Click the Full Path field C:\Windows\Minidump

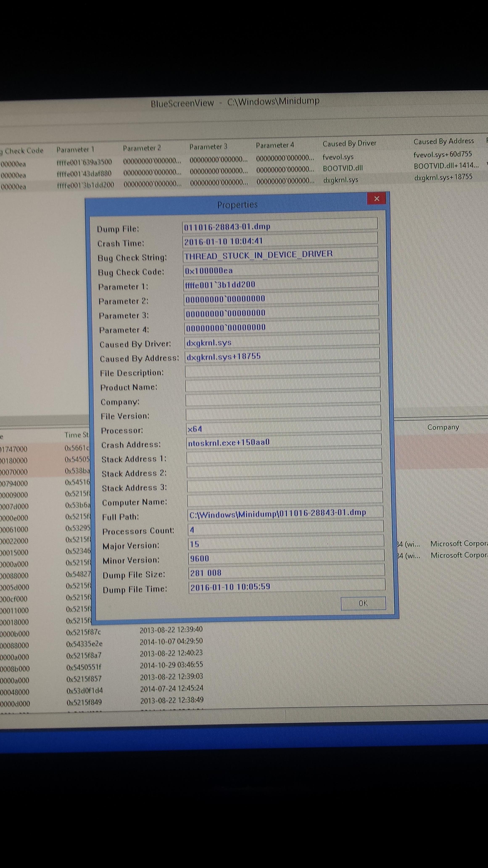tap(286, 514)
